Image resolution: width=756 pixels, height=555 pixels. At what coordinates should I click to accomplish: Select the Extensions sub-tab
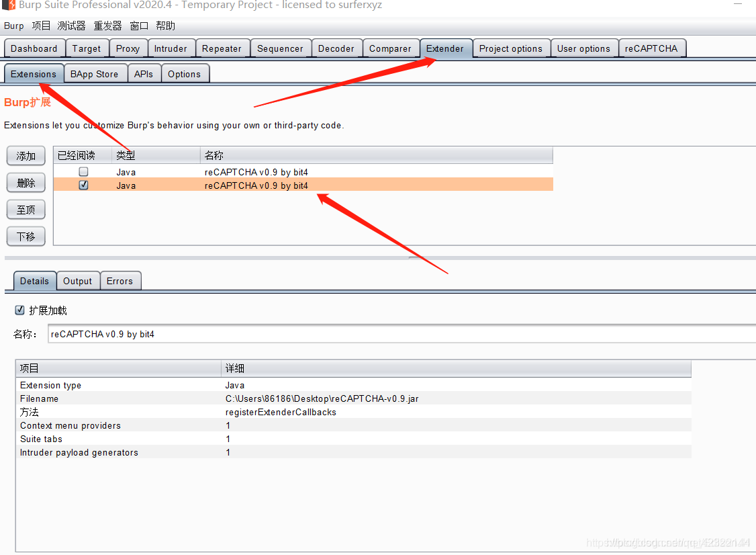point(34,74)
